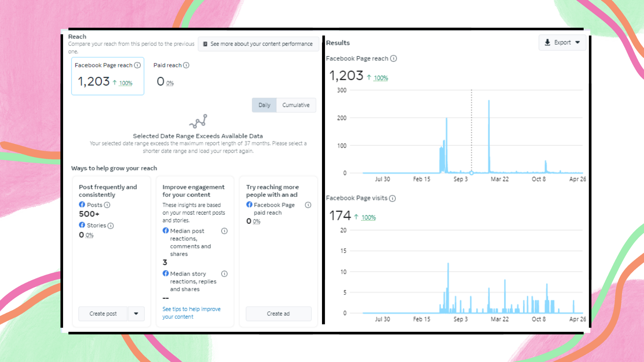This screenshot has width=644, height=362.
Task: Click 100% change next to Results 1,203
Action: 381,78
